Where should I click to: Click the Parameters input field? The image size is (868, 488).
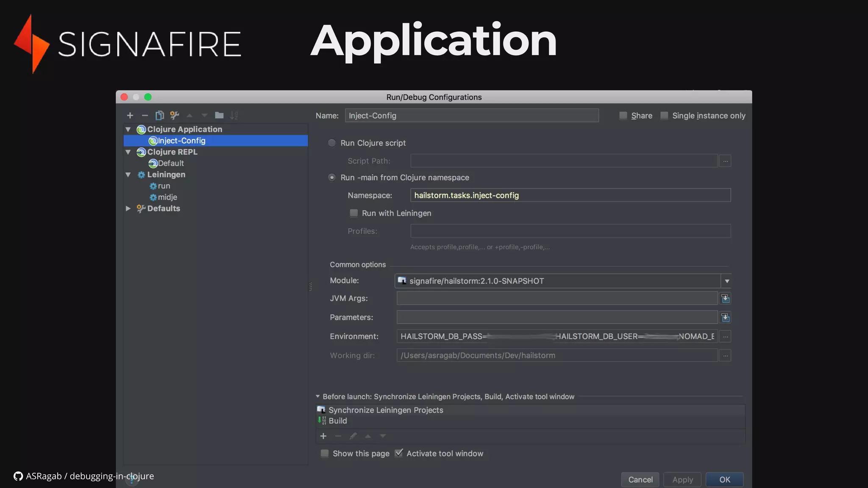(557, 317)
